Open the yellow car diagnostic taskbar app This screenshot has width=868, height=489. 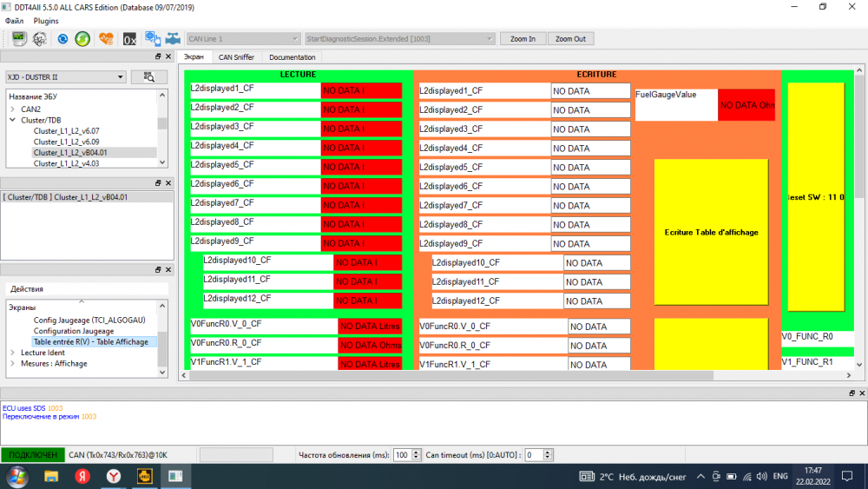tap(144, 476)
